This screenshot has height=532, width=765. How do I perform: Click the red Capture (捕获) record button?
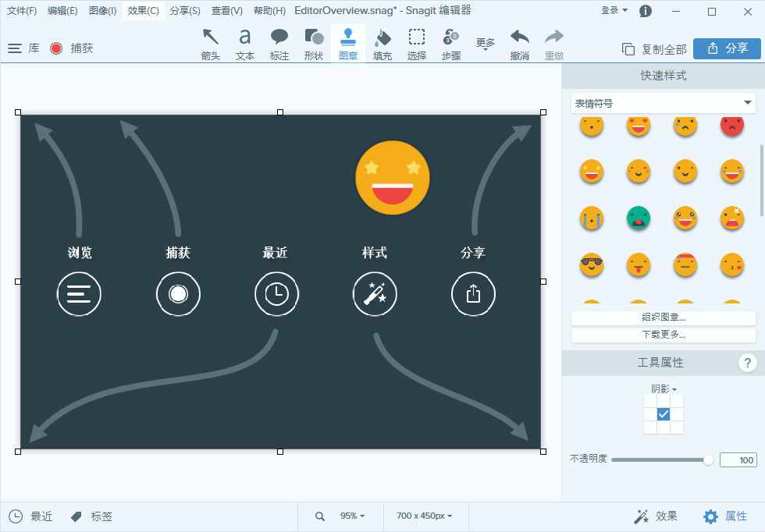click(56, 48)
